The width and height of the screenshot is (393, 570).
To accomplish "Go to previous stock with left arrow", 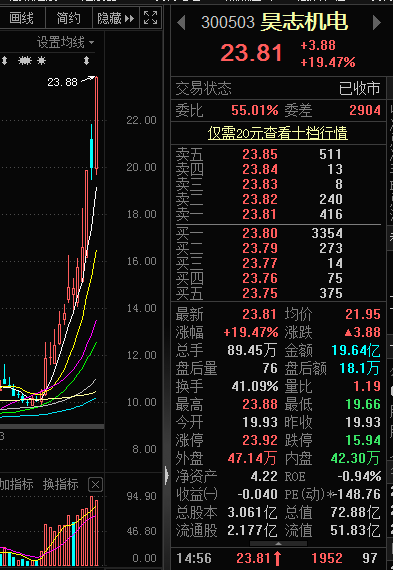I will tap(181, 23).
